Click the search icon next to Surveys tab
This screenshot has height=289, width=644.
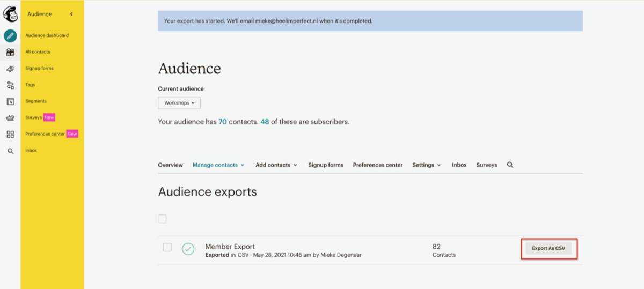tap(510, 165)
